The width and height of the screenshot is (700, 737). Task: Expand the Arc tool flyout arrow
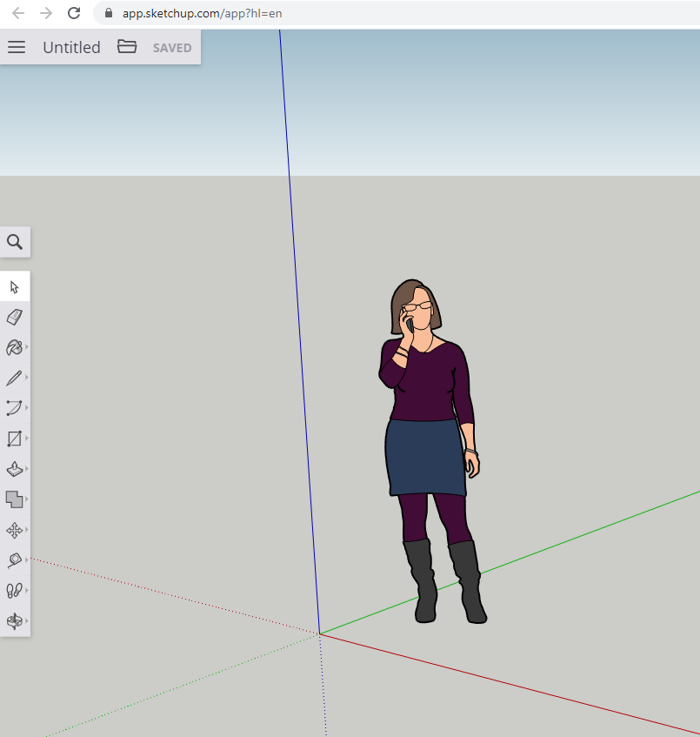tap(28, 407)
